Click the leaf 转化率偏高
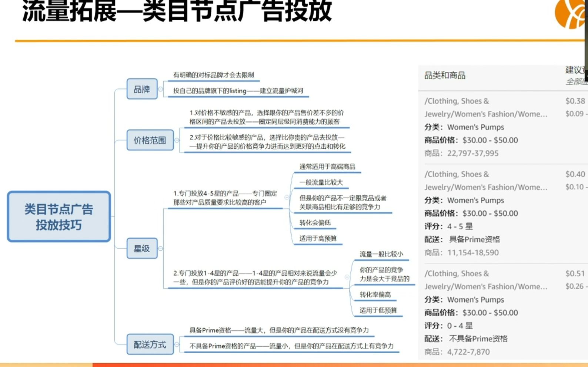The width and height of the screenshot is (588, 367). click(x=375, y=294)
